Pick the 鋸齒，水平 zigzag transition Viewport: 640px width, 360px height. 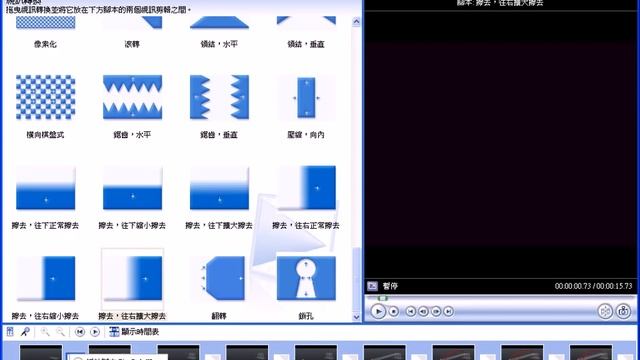point(132,97)
